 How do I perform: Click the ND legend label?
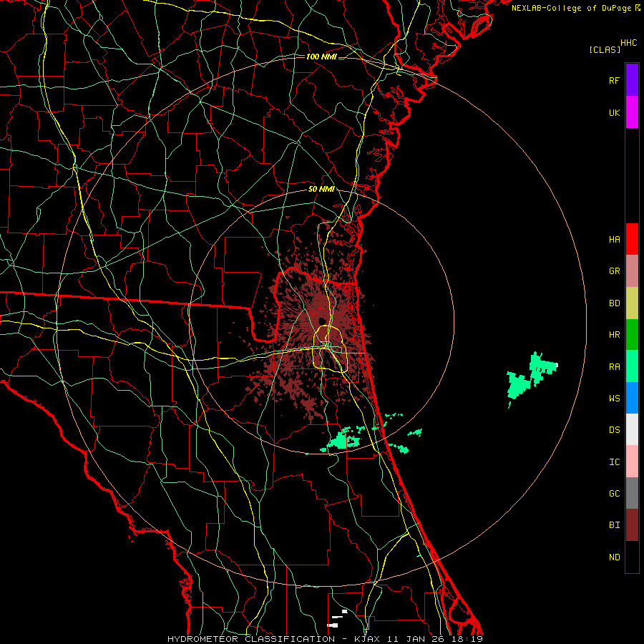614,557
